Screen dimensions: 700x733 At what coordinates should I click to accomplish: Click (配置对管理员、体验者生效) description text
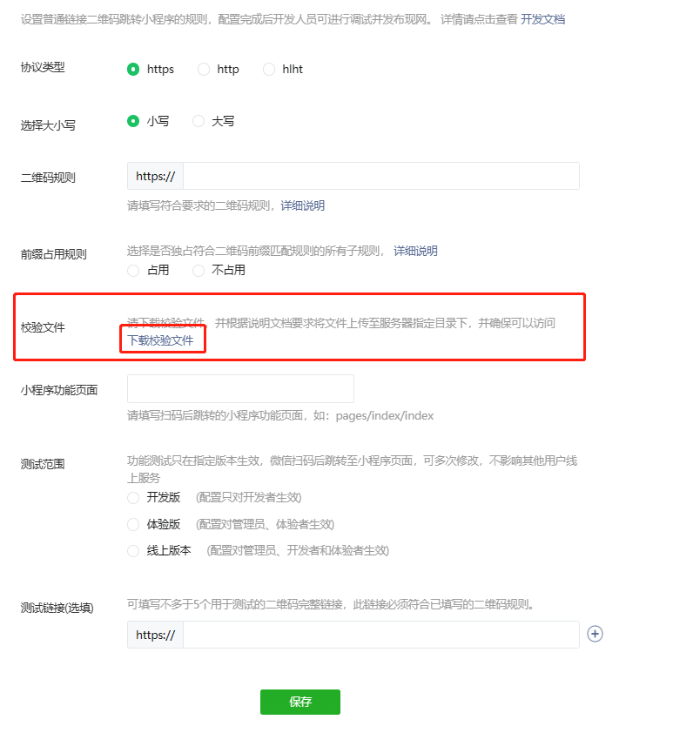click(265, 525)
